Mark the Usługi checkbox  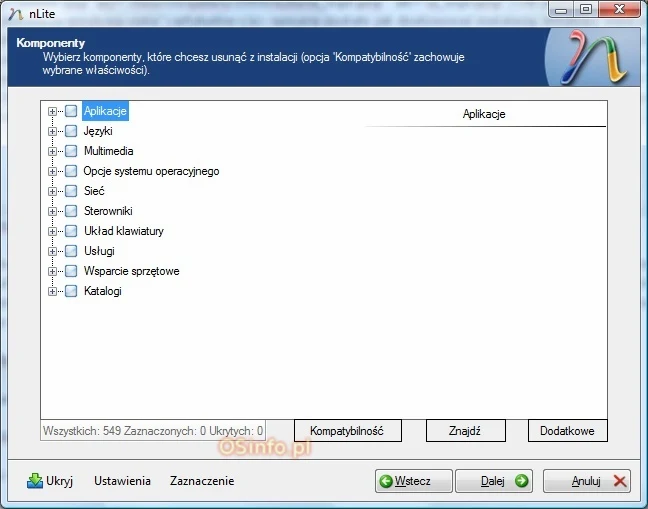coord(71,251)
